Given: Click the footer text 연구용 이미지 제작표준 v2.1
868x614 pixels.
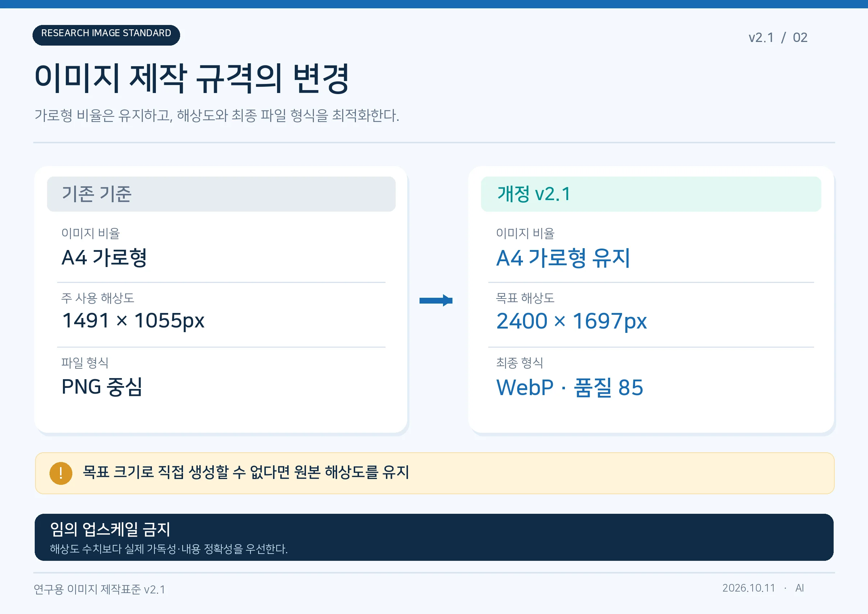Looking at the screenshot, I should [x=99, y=589].
